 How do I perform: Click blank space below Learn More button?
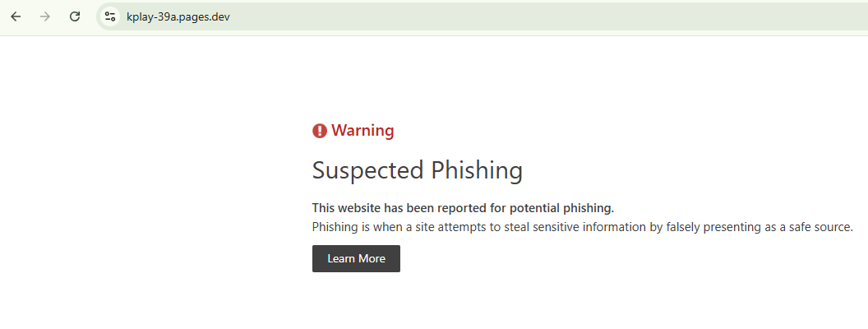356,303
